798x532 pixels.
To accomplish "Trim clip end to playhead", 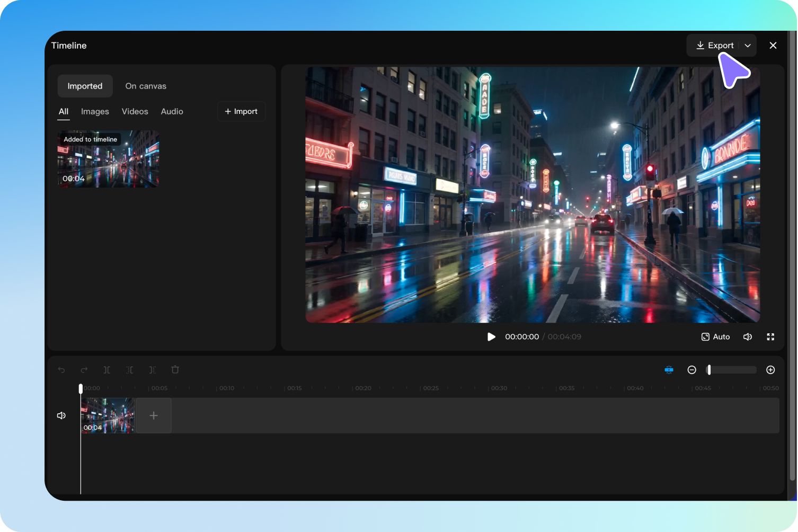I will 153,370.
